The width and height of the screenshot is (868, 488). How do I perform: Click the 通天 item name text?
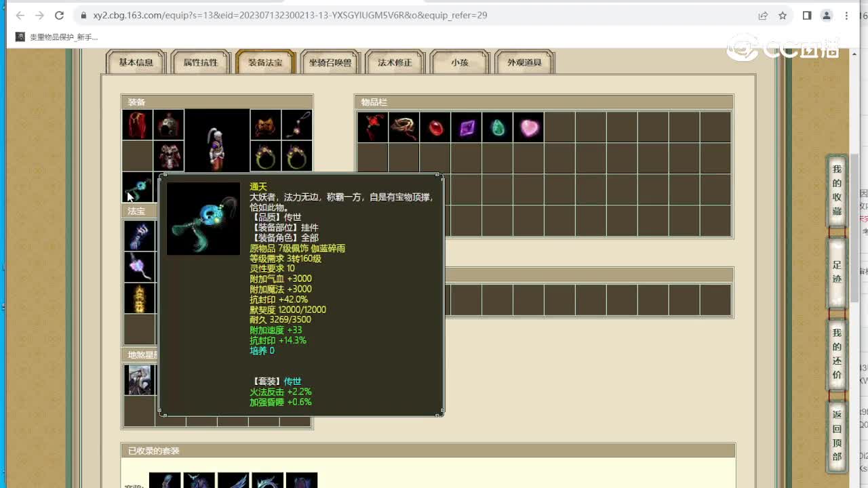(258, 186)
